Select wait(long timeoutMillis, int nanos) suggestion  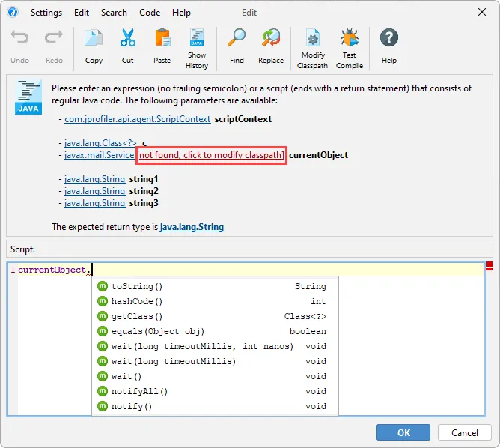pyautogui.click(x=216, y=346)
